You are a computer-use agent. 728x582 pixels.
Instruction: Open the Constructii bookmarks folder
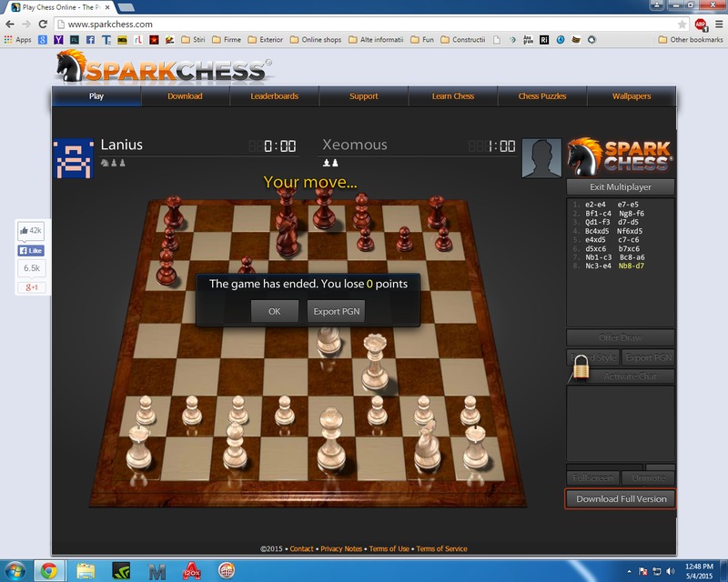click(x=463, y=39)
